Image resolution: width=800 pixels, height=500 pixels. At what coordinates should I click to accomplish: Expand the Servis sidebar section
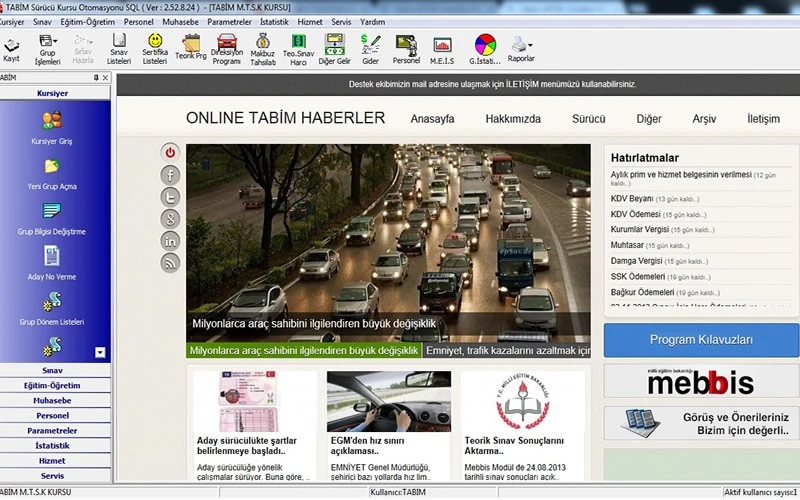click(53, 476)
